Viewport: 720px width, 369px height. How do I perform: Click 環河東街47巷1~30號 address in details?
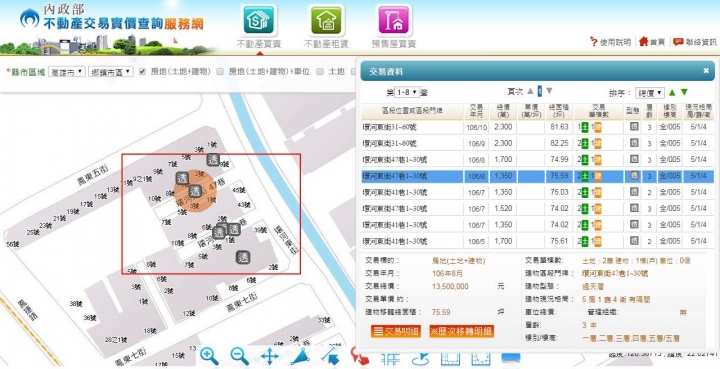click(615, 274)
